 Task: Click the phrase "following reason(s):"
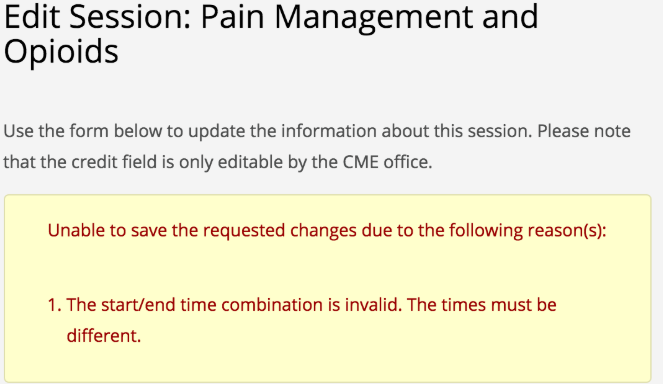click(x=528, y=231)
